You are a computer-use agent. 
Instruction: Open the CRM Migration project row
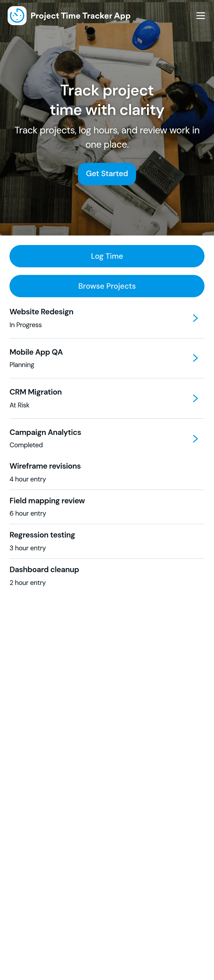click(107, 398)
